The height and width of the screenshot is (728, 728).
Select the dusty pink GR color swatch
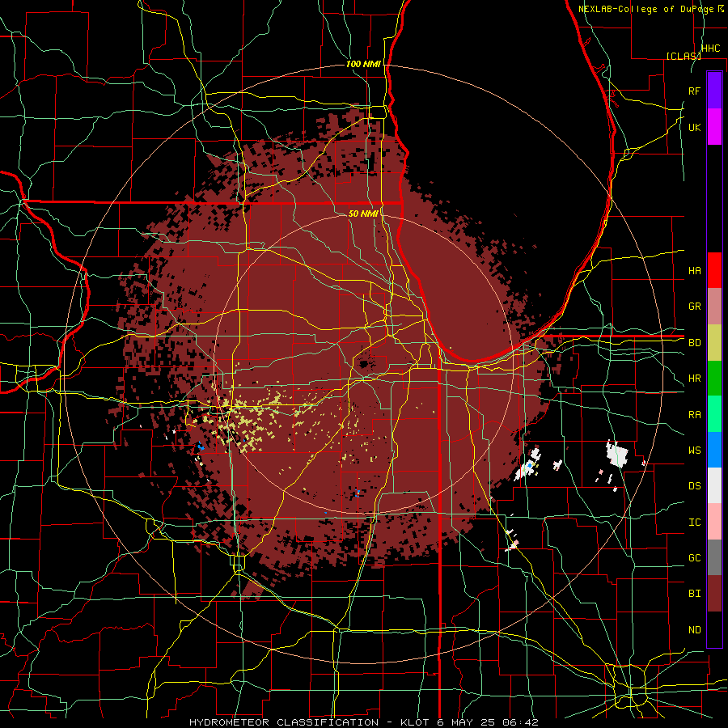click(714, 306)
